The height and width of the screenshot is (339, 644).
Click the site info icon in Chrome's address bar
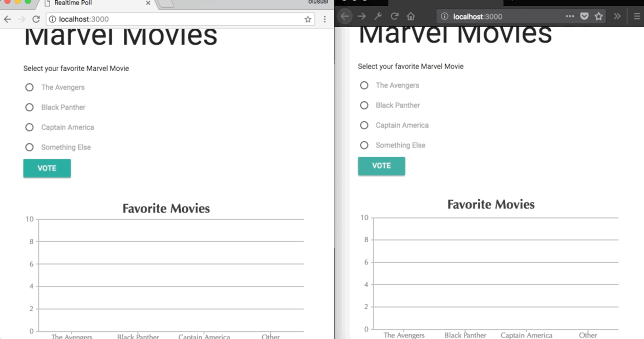click(x=52, y=19)
